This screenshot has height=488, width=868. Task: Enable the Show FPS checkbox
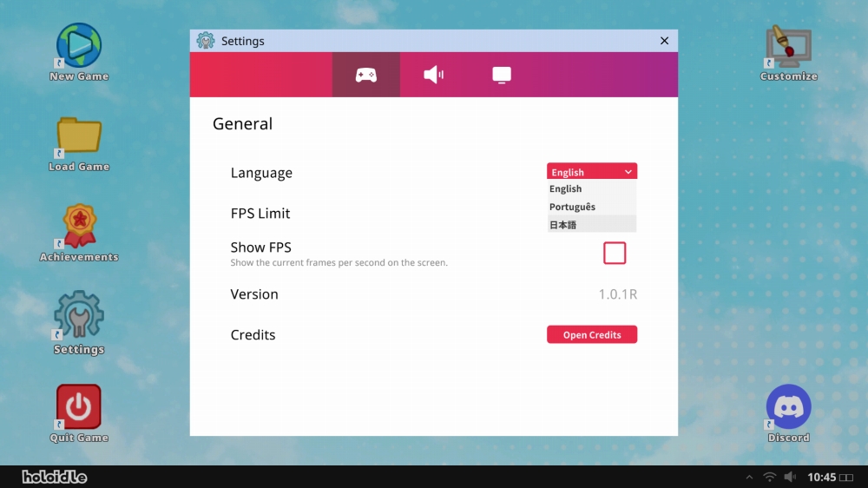click(x=615, y=253)
